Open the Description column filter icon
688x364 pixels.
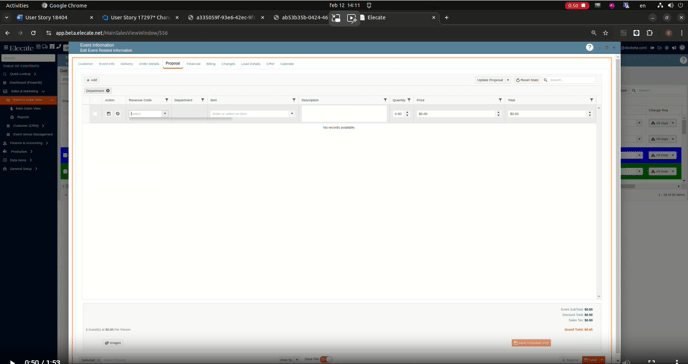(x=385, y=100)
